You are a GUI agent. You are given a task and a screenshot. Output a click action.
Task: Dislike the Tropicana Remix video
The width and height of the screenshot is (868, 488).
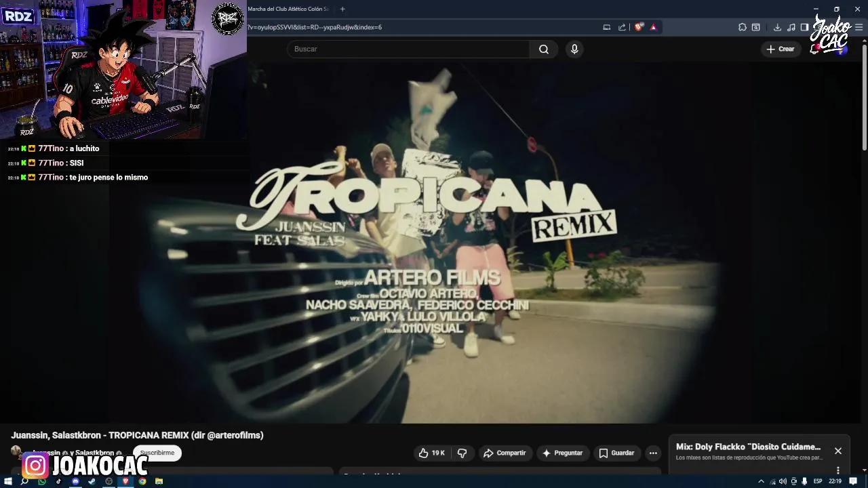pyautogui.click(x=462, y=453)
